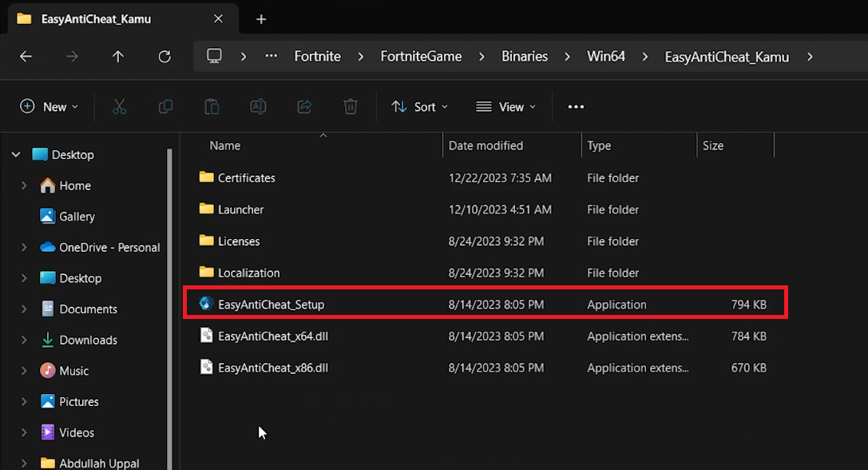Click the Delete trash can icon
868x470 pixels.
pyautogui.click(x=350, y=106)
